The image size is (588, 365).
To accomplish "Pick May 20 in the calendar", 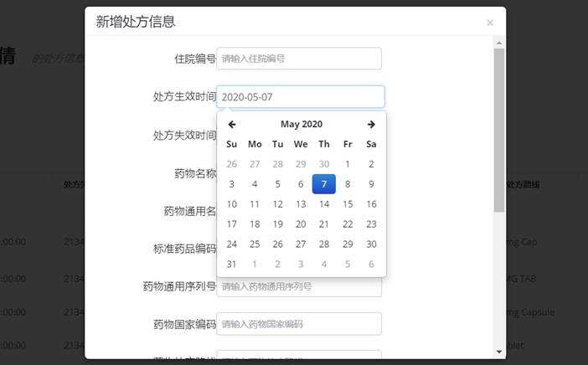I will [301, 224].
